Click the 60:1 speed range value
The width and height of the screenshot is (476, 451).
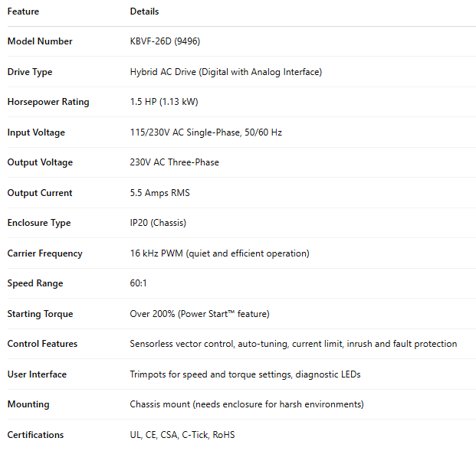tap(140, 283)
